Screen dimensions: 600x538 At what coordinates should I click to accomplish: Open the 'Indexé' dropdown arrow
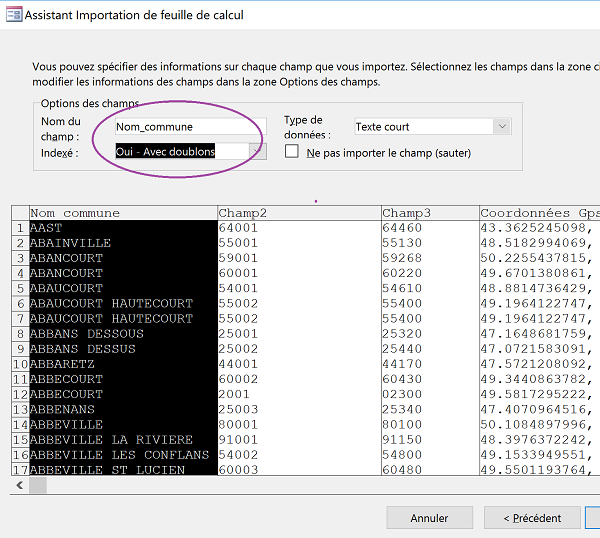coord(258,152)
